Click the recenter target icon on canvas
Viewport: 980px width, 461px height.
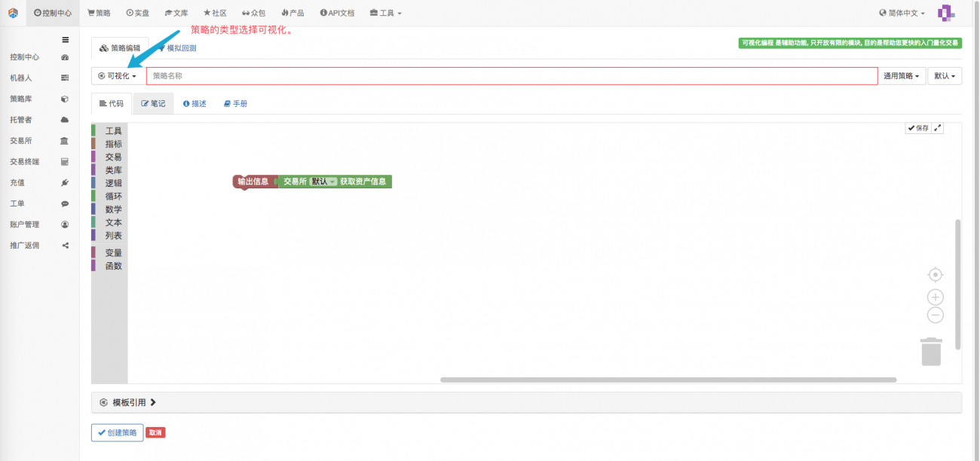point(935,275)
